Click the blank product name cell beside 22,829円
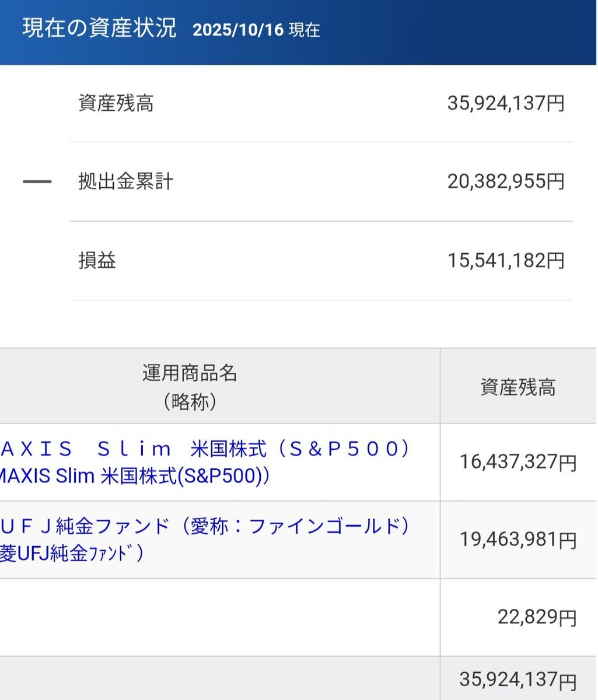Viewport: 598px width, 700px height. click(x=219, y=617)
